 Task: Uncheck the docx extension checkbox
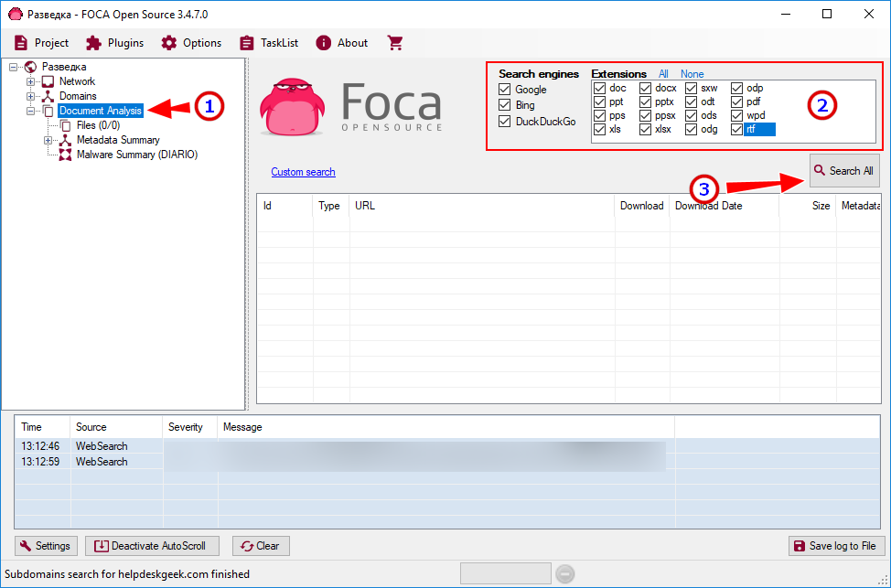(645, 88)
